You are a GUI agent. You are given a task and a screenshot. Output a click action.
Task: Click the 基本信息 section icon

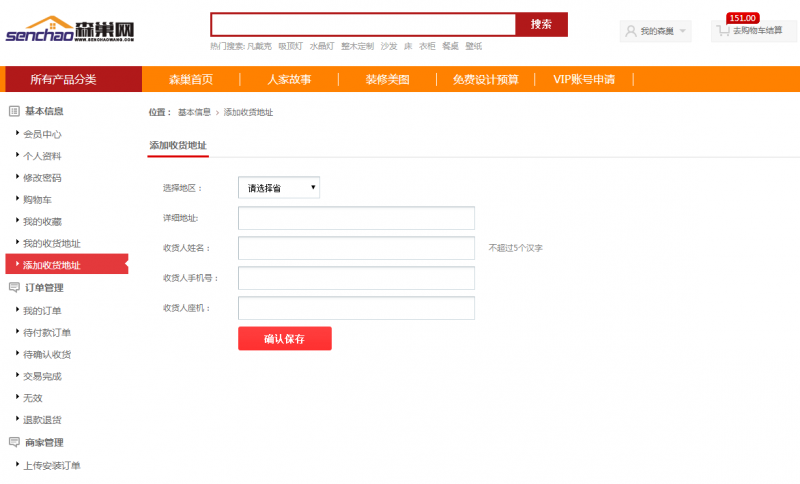[14, 111]
